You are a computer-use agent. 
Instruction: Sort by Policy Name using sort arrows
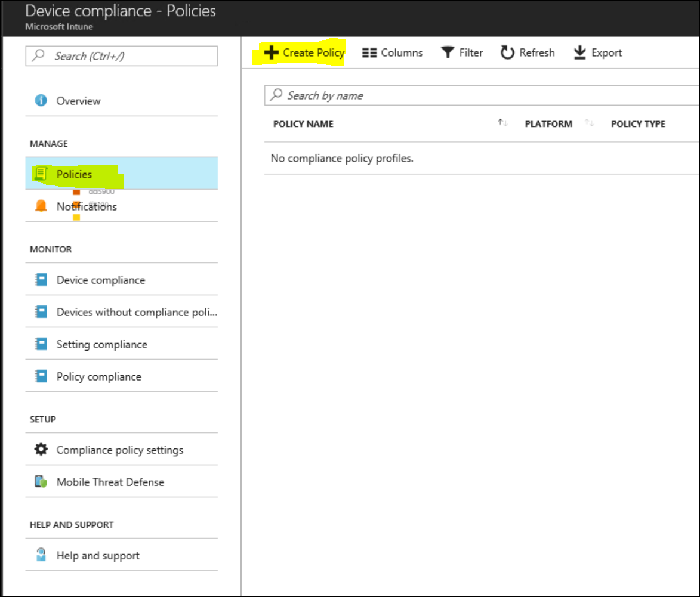502,123
